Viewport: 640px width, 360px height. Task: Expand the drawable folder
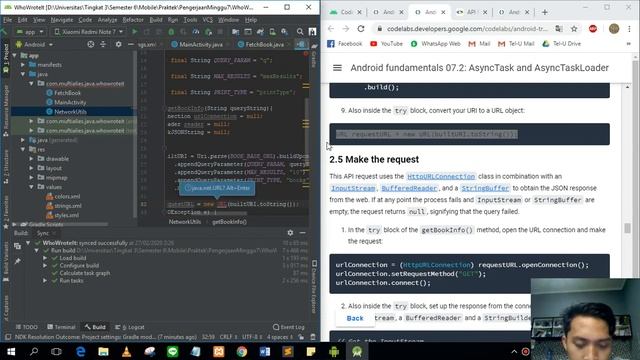pos(31,159)
